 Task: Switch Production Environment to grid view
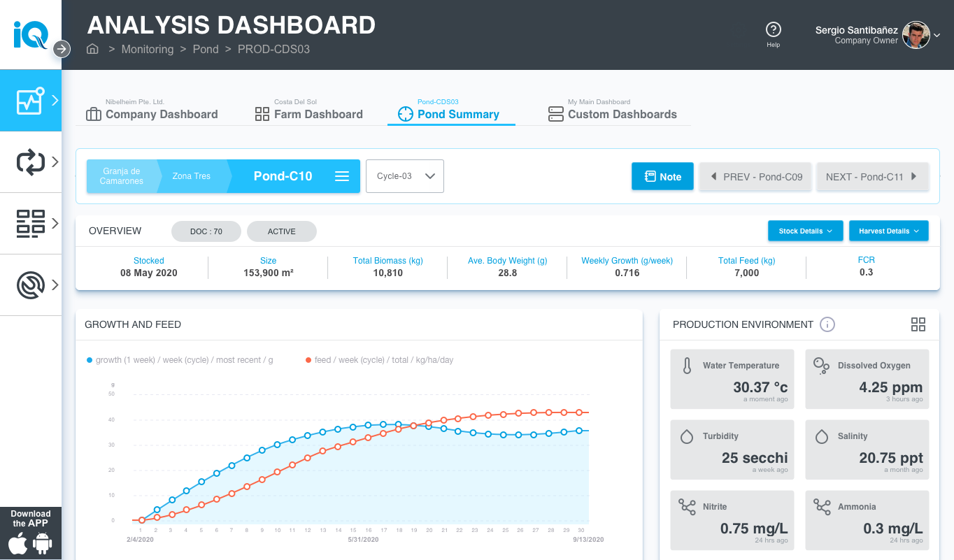[918, 324]
